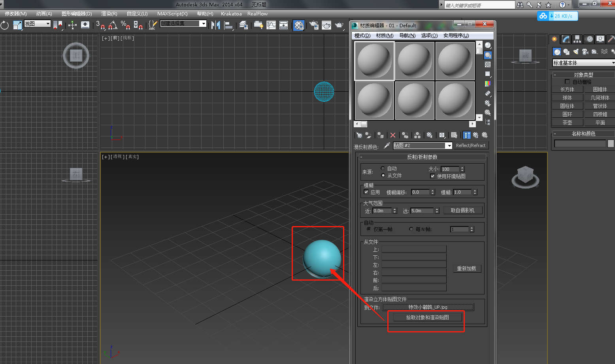Toggle checkered Background icon in Material Editor
The width and height of the screenshot is (615, 364).
coord(488,64)
